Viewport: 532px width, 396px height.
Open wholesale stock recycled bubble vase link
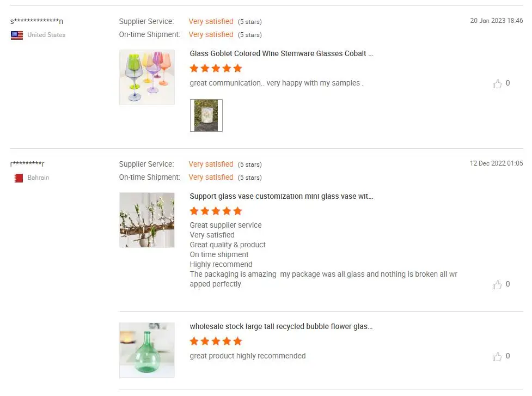click(x=281, y=327)
